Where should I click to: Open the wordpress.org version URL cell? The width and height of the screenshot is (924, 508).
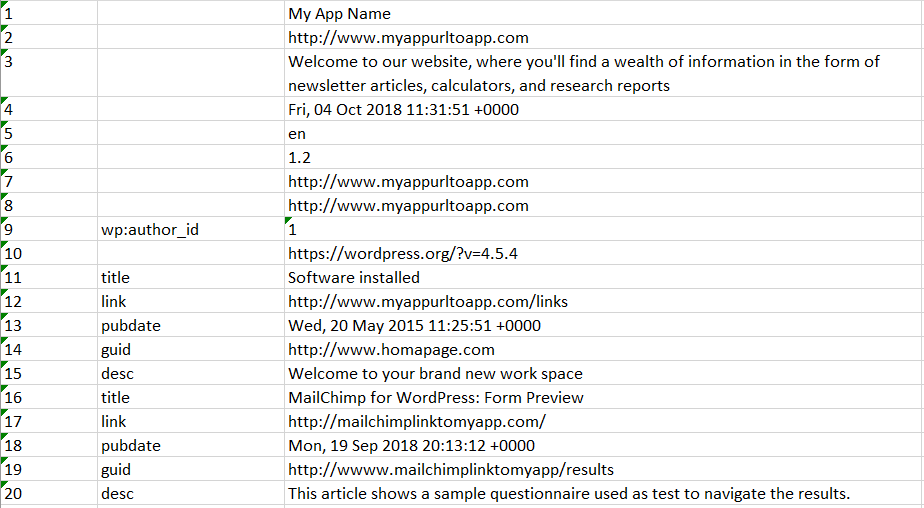click(403, 254)
